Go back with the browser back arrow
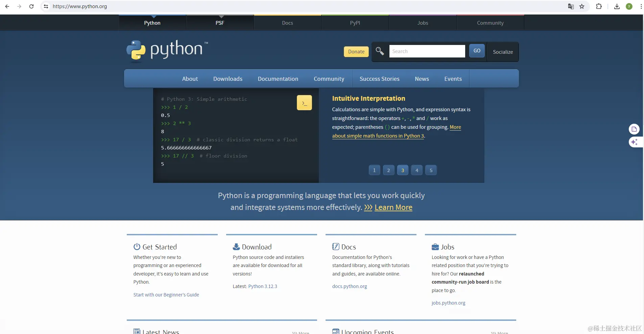Screen dimensions: 644x334 tap(7, 6)
